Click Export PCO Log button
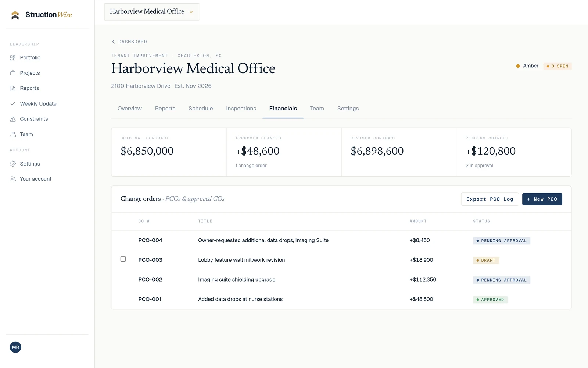This screenshot has height=368, width=588. (490, 199)
